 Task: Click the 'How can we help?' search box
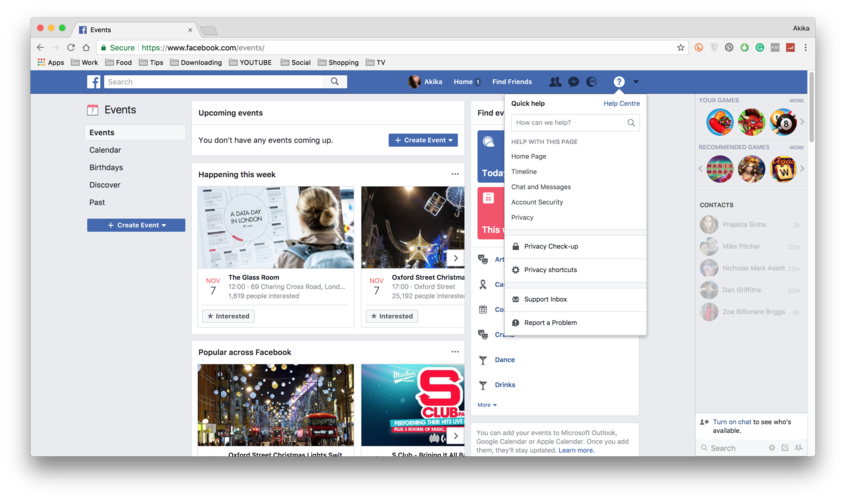tap(575, 122)
